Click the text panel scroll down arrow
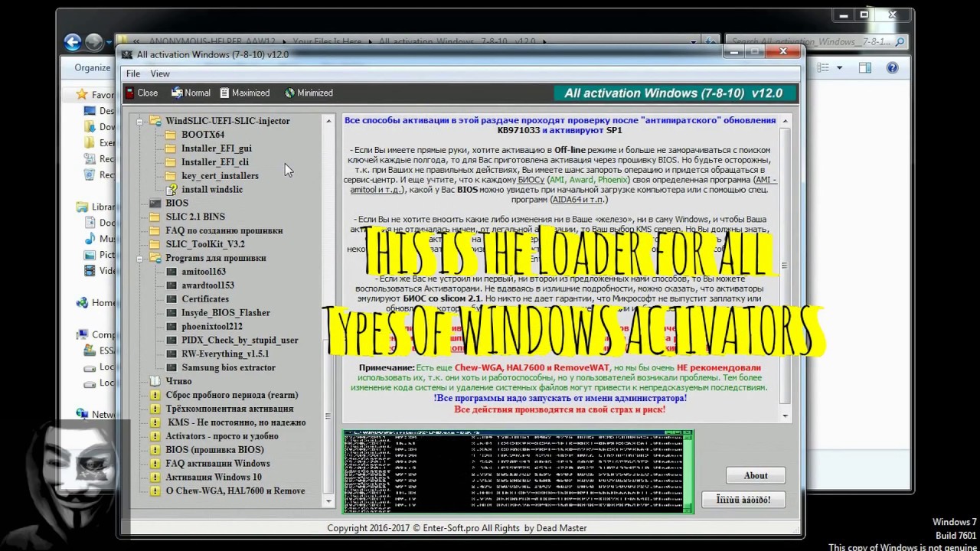980x551 pixels. (x=785, y=416)
